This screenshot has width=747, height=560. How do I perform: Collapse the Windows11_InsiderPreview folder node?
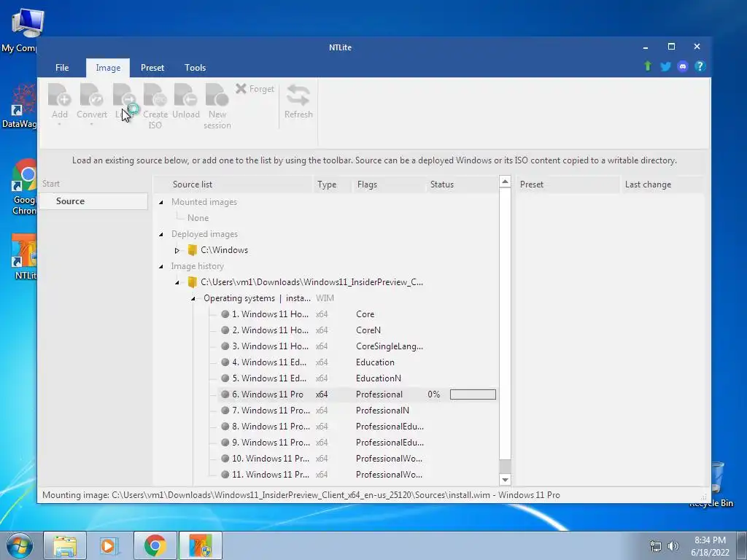click(x=177, y=282)
